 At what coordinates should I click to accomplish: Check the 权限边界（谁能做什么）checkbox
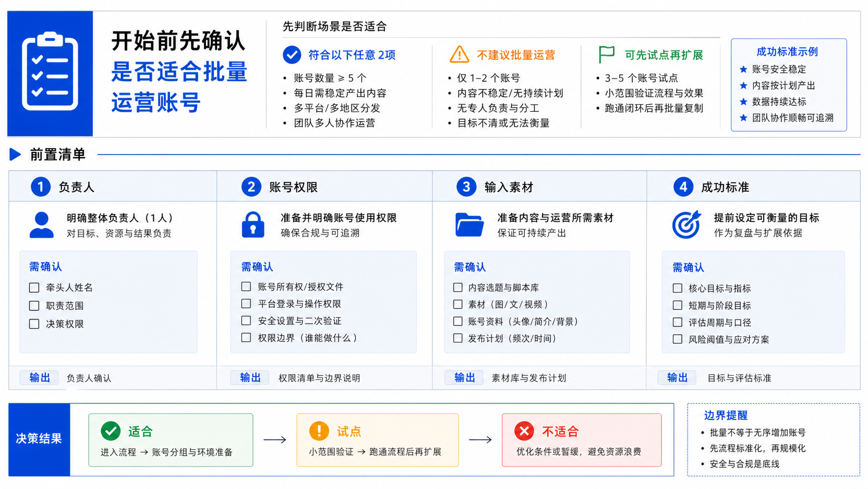(246, 337)
